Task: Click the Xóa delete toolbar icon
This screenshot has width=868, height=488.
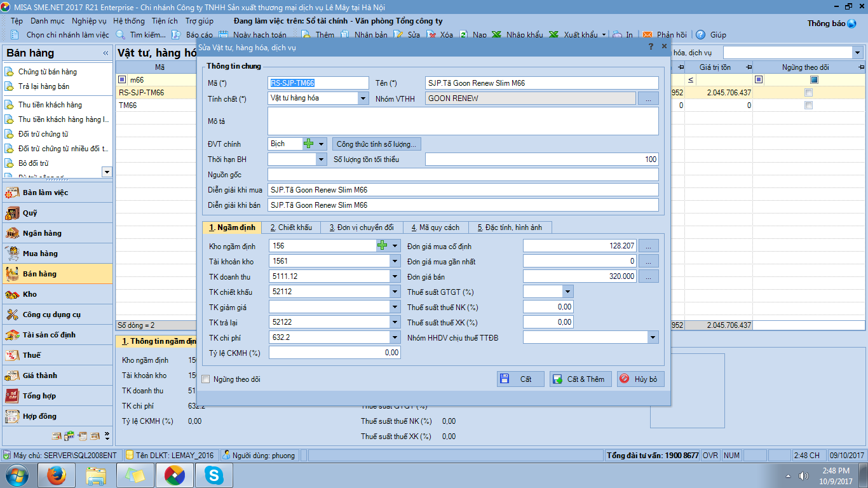Action: [x=431, y=35]
